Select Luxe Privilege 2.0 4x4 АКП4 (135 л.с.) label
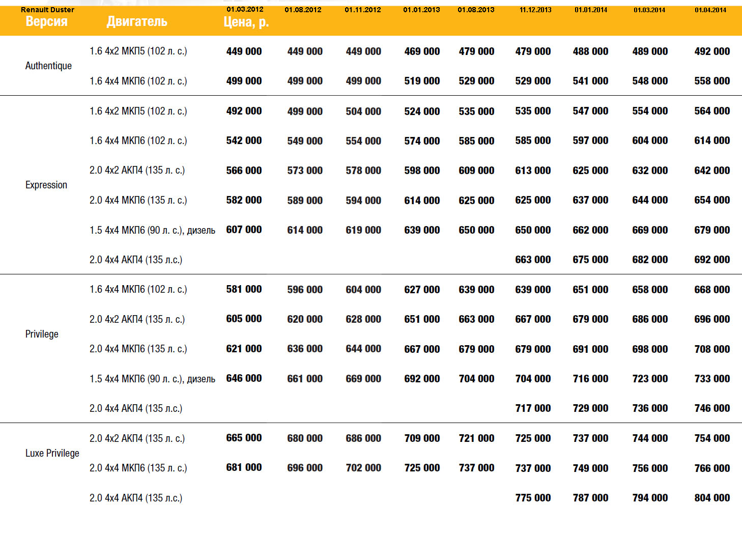 [136, 498]
